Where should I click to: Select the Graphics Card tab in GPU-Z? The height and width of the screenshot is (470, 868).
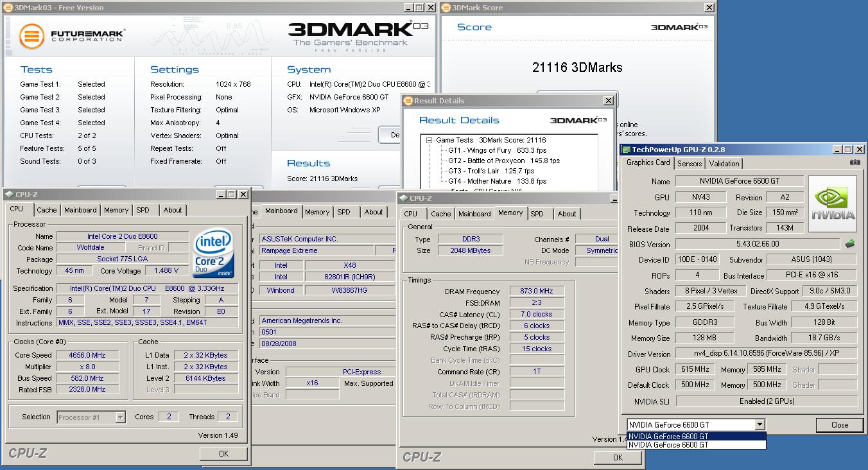coord(648,162)
